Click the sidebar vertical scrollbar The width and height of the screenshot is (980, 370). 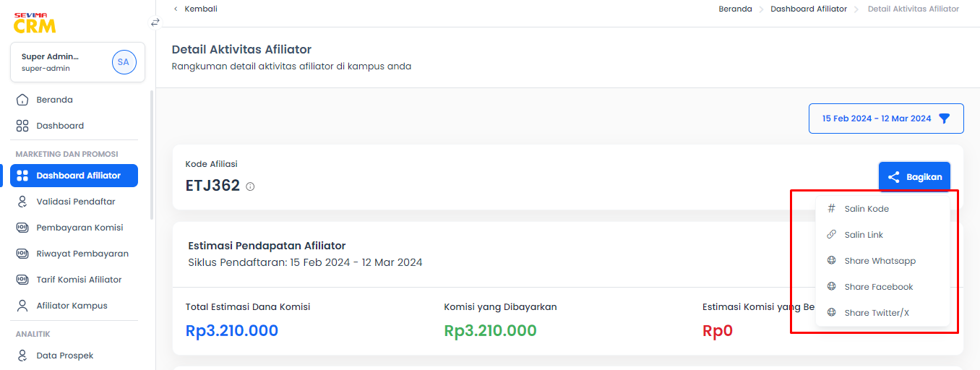pyautogui.click(x=152, y=155)
